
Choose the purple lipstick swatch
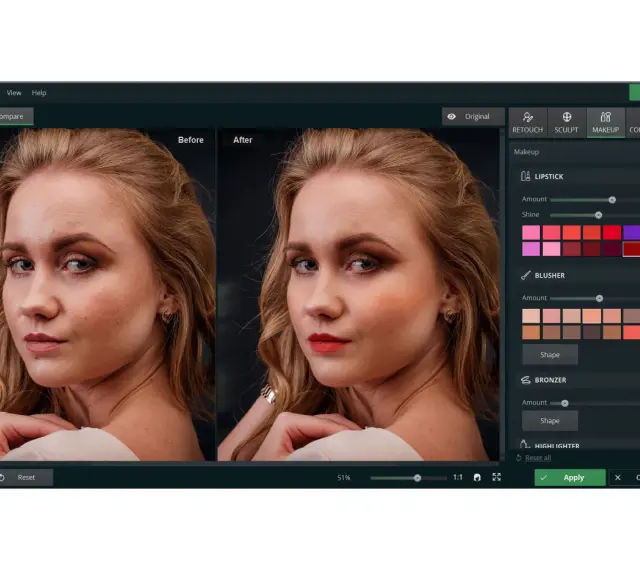click(631, 232)
